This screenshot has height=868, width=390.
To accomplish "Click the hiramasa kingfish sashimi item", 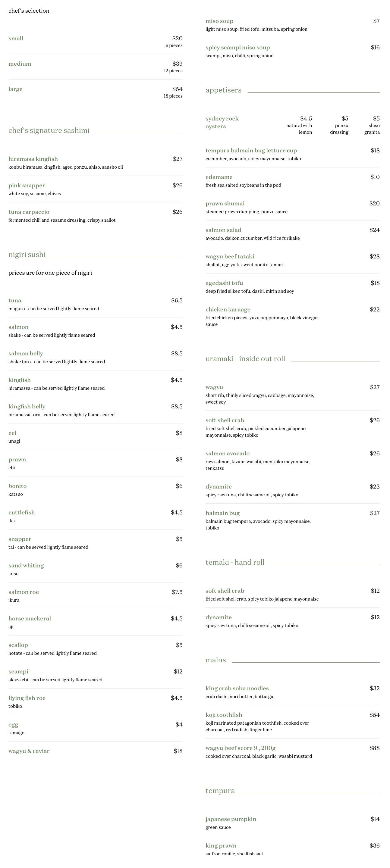I will (x=33, y=159).
